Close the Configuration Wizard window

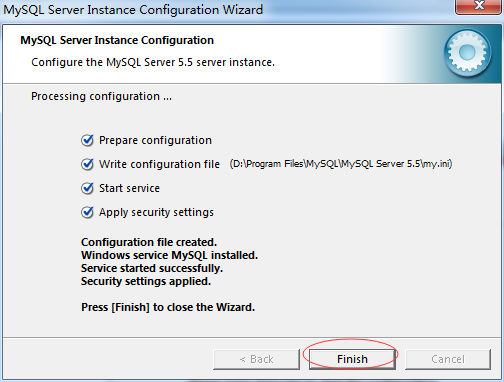(x=479, y=6)
